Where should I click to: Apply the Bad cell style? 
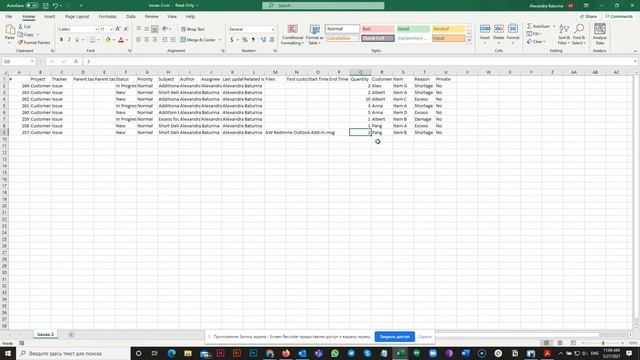pyautogui.click(x=378, y=29)
